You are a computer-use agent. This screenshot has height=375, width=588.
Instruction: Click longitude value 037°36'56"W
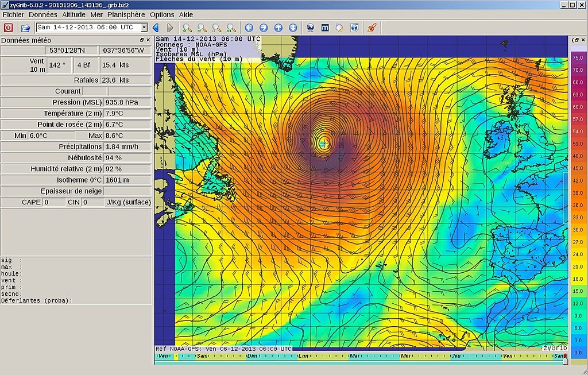tap(123, 51)
